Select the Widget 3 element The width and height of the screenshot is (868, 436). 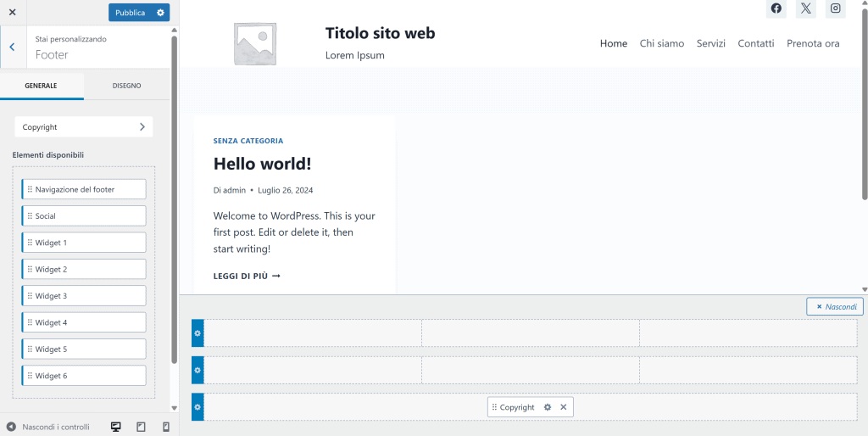tap(84, 296)
